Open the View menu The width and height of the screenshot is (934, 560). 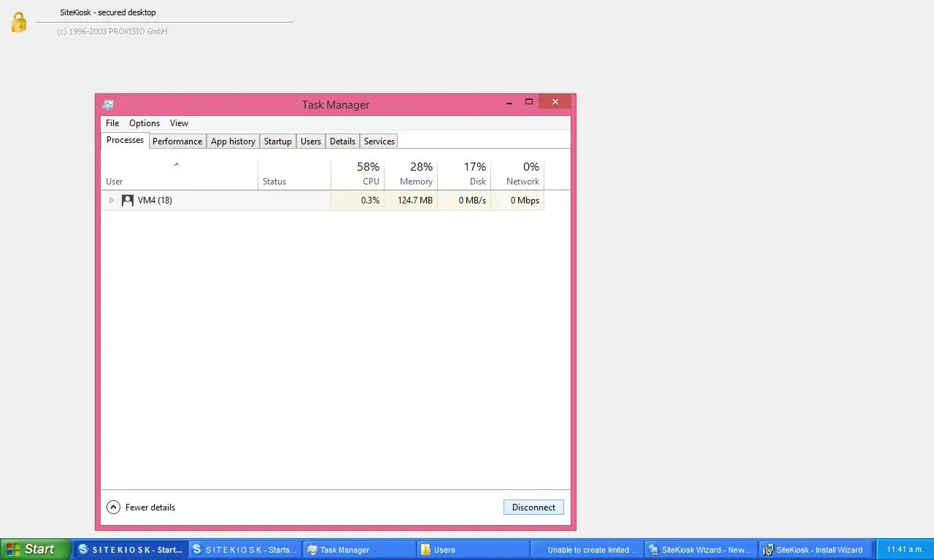(179, 123)
